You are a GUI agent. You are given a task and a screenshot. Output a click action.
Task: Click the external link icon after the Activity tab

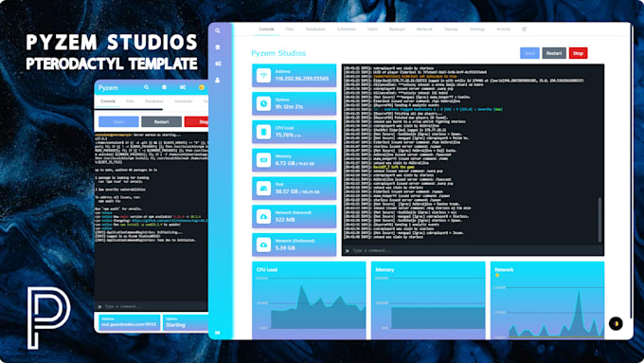click(524, 29)
